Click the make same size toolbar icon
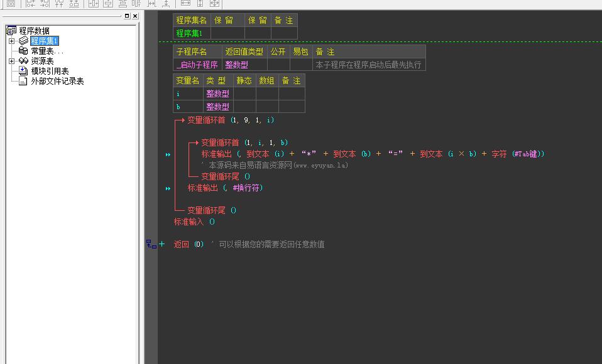602x364 pixels. point(215,4)
